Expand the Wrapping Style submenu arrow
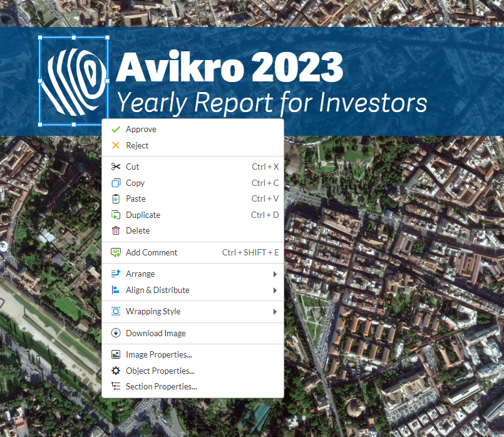Screen dimensions: 504x437 tap(275, 312)
